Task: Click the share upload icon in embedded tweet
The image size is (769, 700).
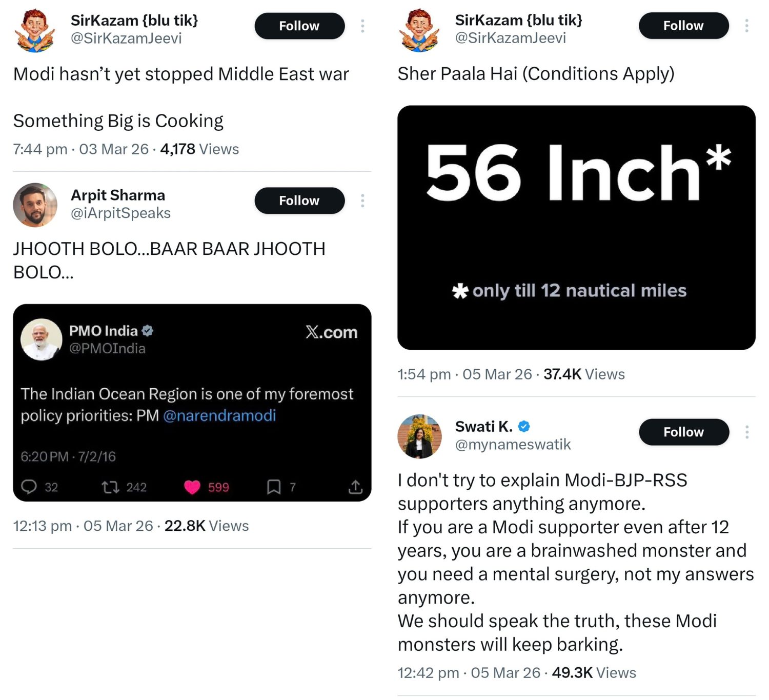Action: point(355,487)
